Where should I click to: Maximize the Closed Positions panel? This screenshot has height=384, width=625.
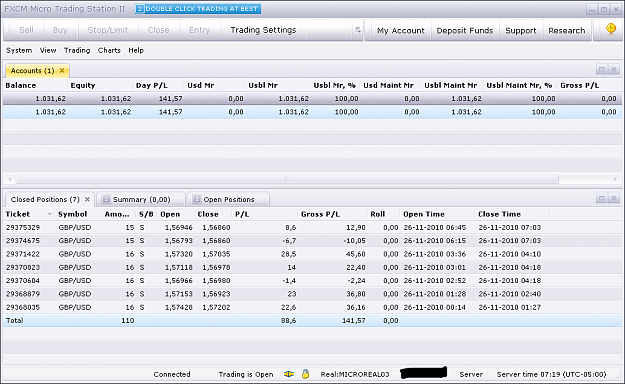(x=601, y=198)
